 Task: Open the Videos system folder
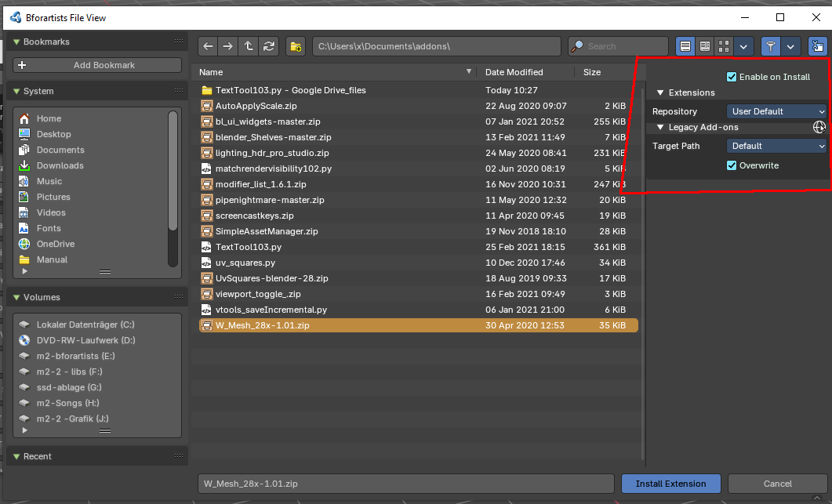click(51, 212)
